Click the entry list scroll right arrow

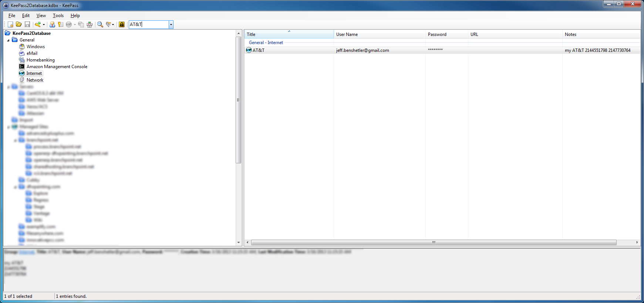pos(637,243)
